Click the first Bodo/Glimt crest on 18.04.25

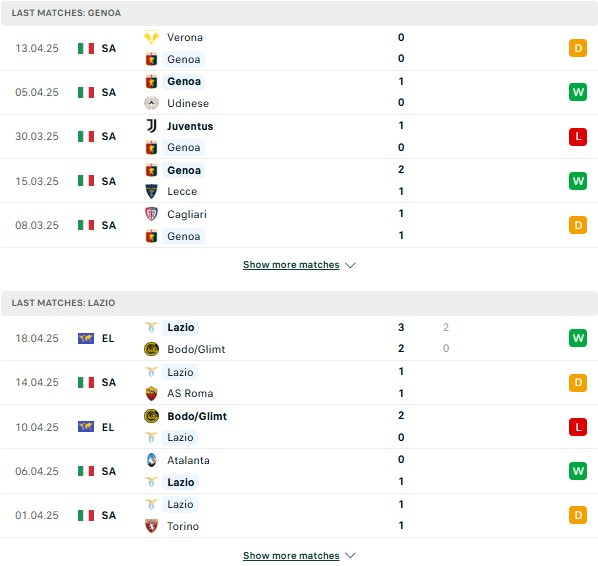pos(151,349)
